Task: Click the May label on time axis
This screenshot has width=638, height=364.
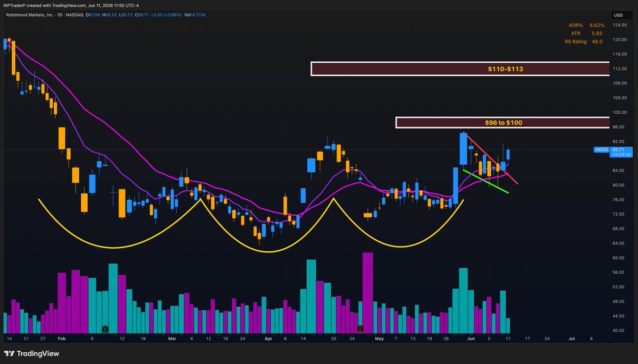Action: click(x=379, y=338)
